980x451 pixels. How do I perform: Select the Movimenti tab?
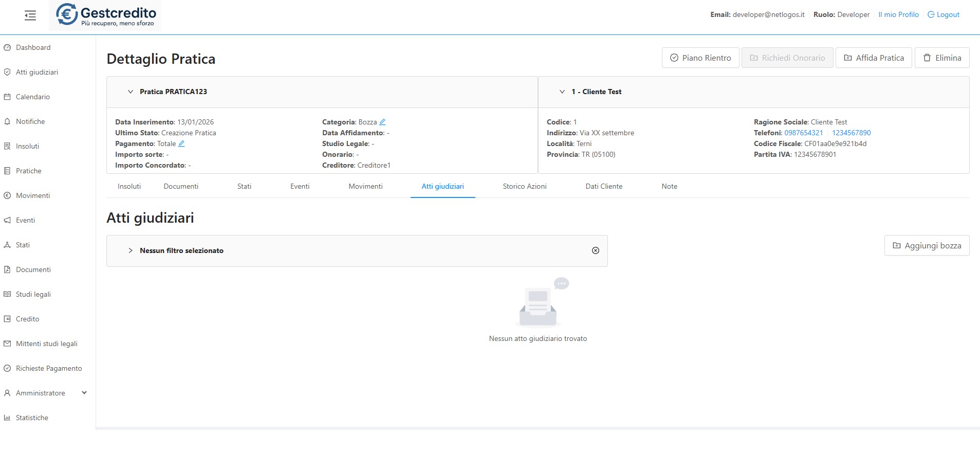[x=365, y=186]
